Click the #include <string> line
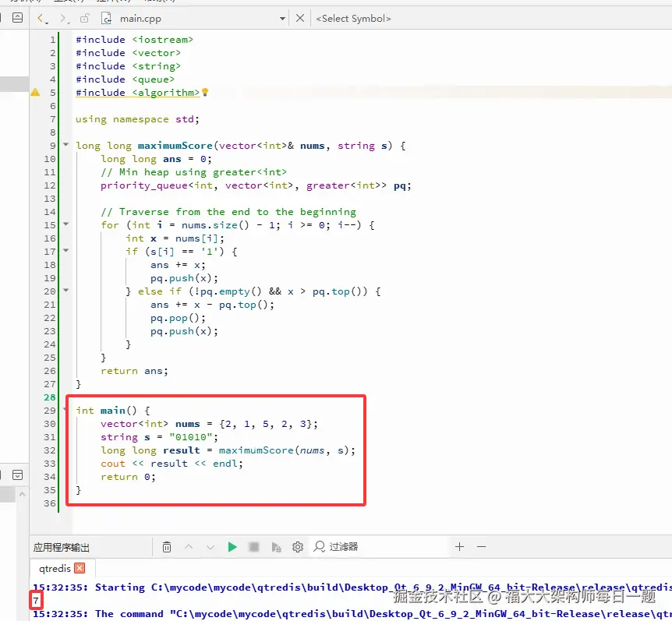Viewport: 672px width, 621px height. click(x=128, y=66)
